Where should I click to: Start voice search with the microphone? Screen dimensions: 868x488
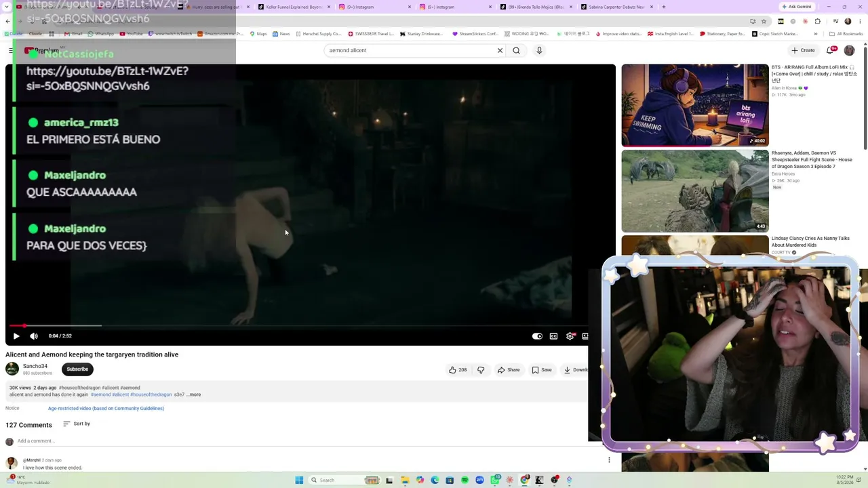[539, 50]
